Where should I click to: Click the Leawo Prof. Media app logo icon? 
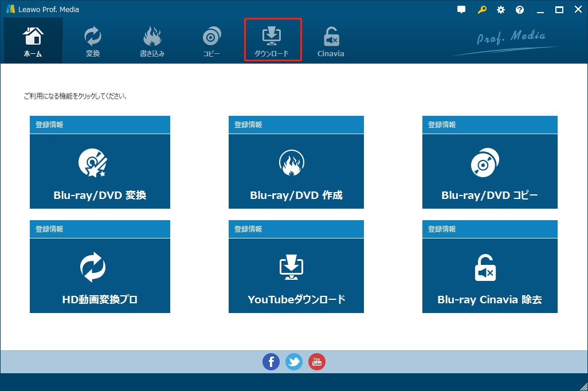10,9
